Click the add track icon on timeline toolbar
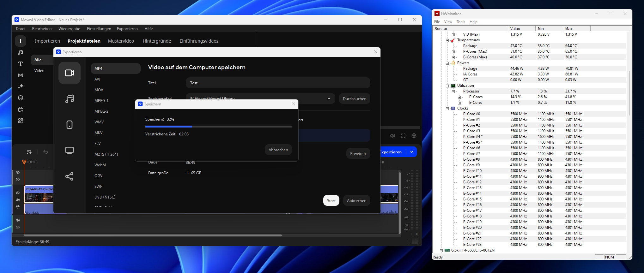Image resolution: width=644 pixels, height=273 pixels. 29,152
